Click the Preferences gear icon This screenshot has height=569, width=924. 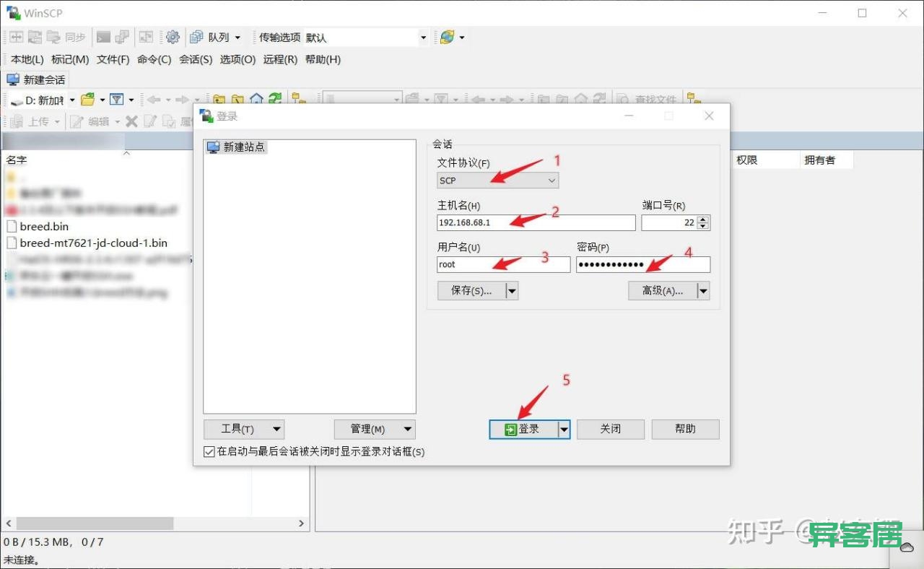pyautogui.click(x=173, y=37)
